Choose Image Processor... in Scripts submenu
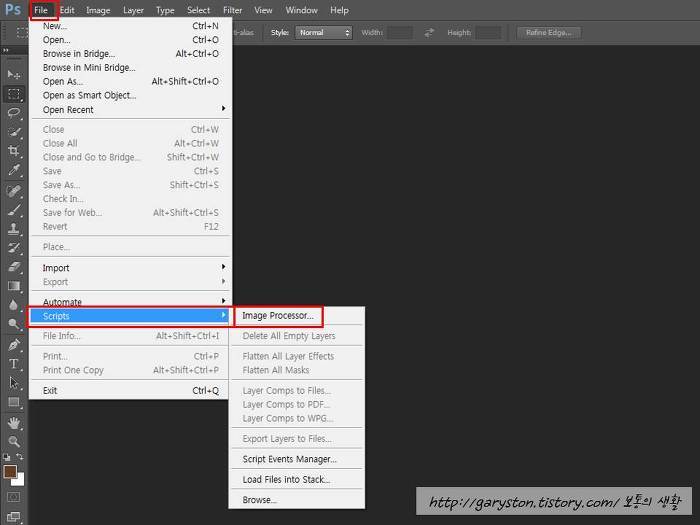 pyautogui.click(x=297, y=316)
